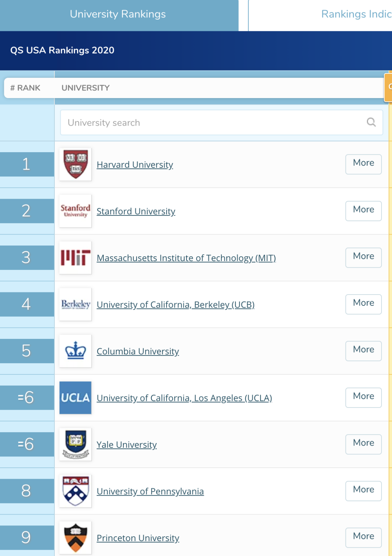Image resolution: width=392 pixels, height=556 pixels.
Task: Click the Berkeley logo thumbnail
Action: pos(75,304)
